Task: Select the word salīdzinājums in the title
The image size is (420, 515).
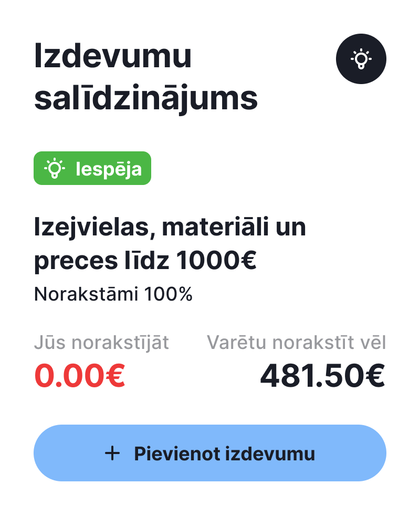Action: tap(146, 98)
